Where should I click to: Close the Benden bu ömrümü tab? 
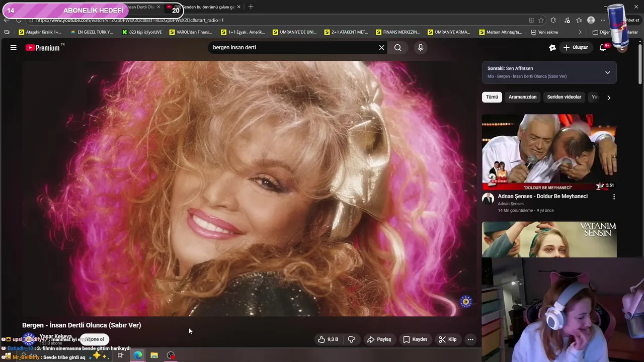(239, 7)
